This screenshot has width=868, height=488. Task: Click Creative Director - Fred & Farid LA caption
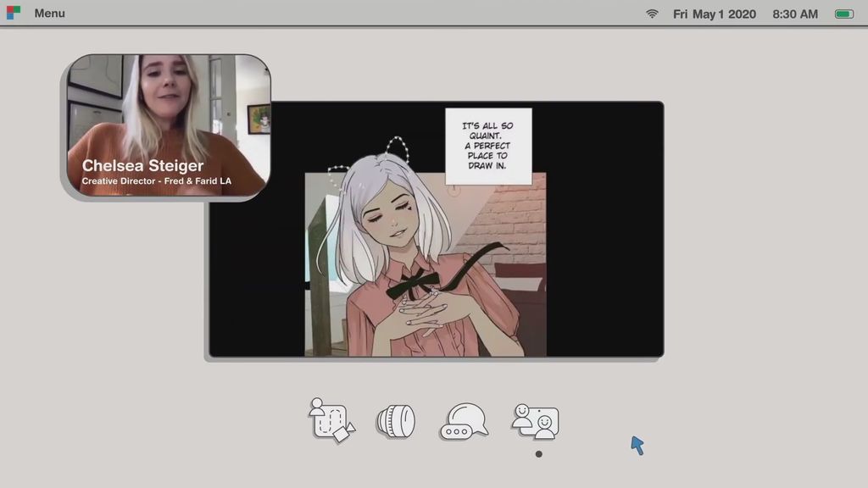(x=157, y=181)
